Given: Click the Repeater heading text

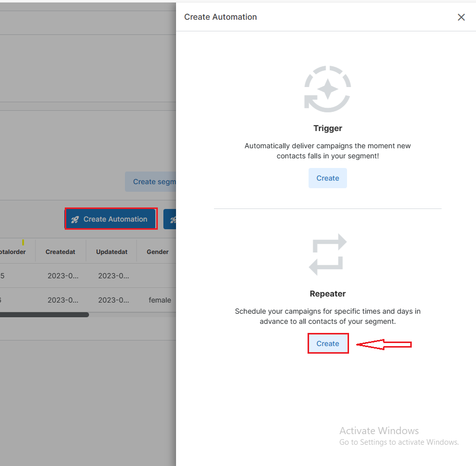Looking at the screenshot, I should click(x=327, y=293).
